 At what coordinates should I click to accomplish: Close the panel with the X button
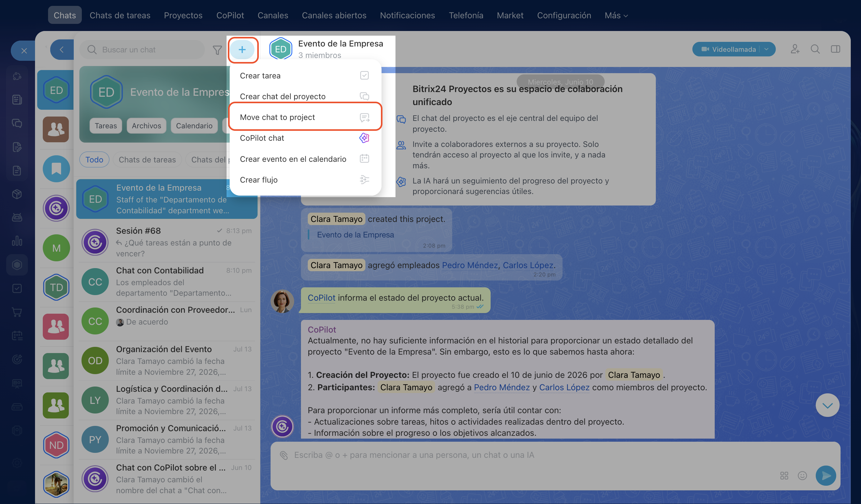24,51
